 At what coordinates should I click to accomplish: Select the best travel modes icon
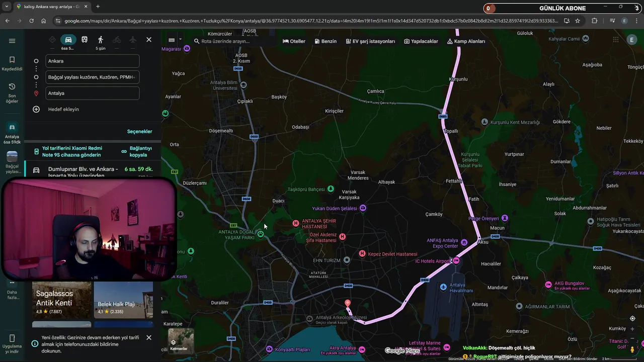(52, 40)
